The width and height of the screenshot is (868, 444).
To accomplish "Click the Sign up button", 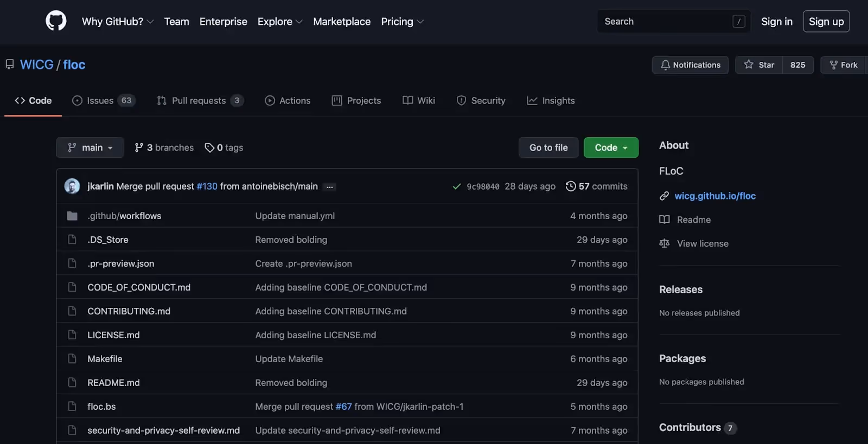I will click(826, 21).
